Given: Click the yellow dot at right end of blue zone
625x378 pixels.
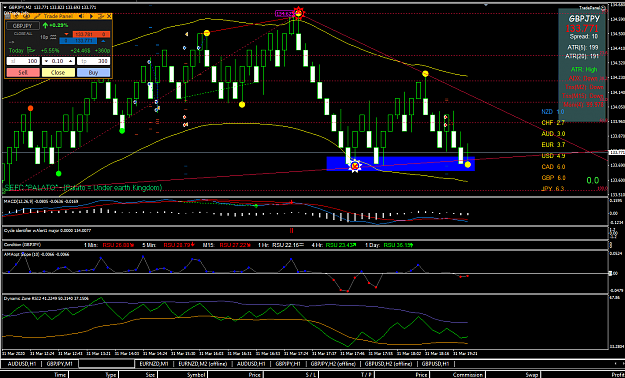Looking at the screenshot, I should pos(468,164).
